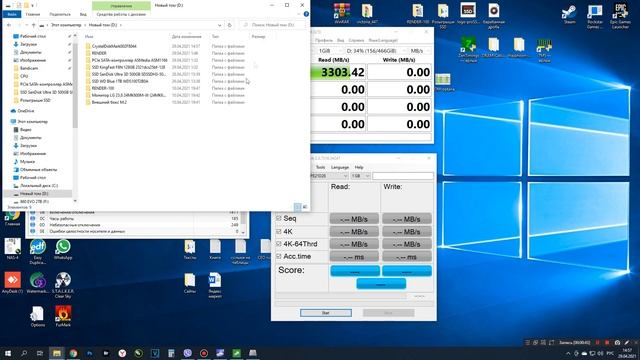The width and height of the screenshot is (640, 360).
Task: Launch WhatsApp from the desktop
Action: tap(63, 250)
